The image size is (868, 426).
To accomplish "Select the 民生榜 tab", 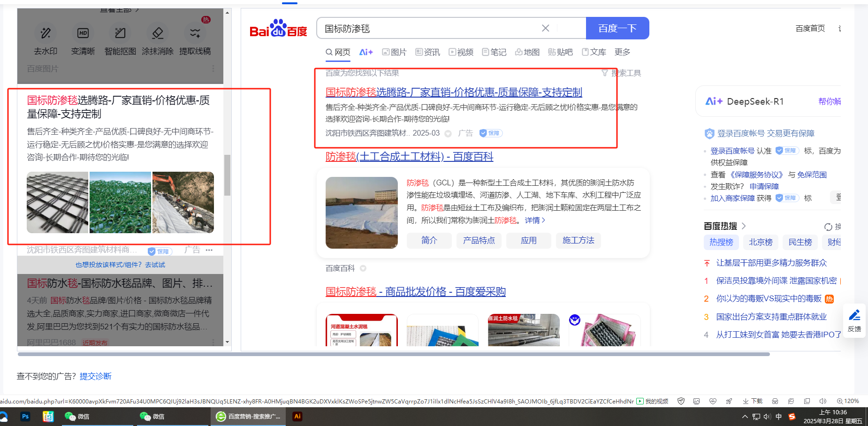I will (x=800, y=242).
